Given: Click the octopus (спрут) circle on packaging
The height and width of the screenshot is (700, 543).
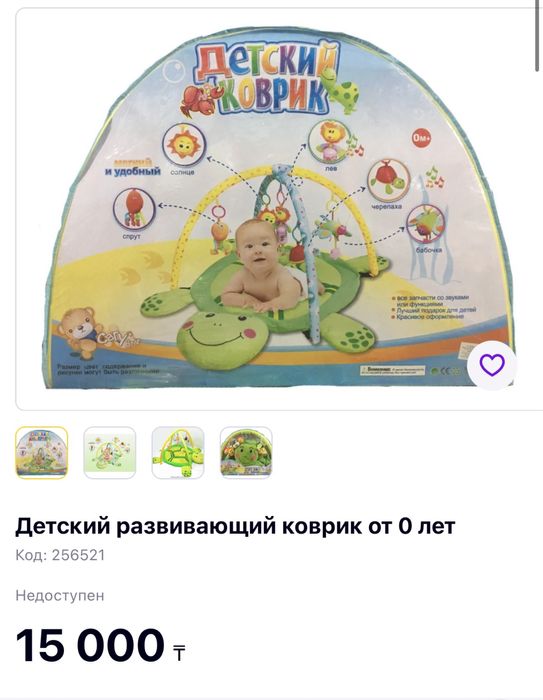Looking at the screenshot, I should 134,209.
